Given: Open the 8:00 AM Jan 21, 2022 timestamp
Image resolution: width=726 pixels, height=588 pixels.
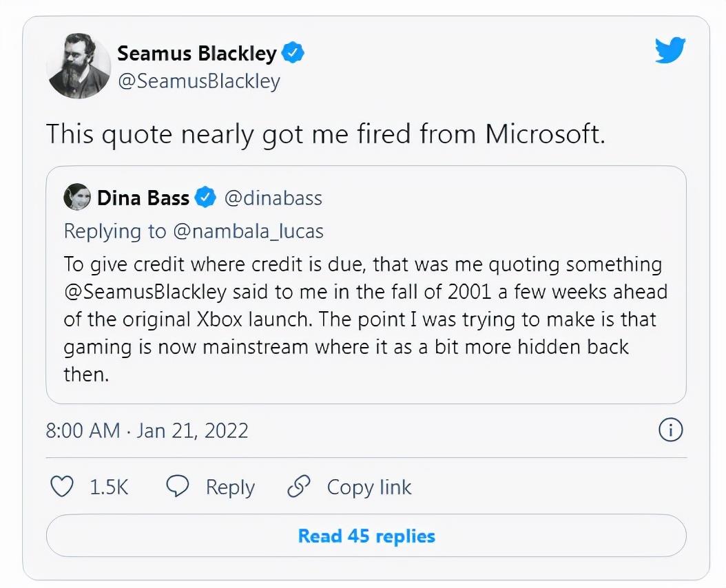Looking at the screenshot, I should [x=147, y=430].
